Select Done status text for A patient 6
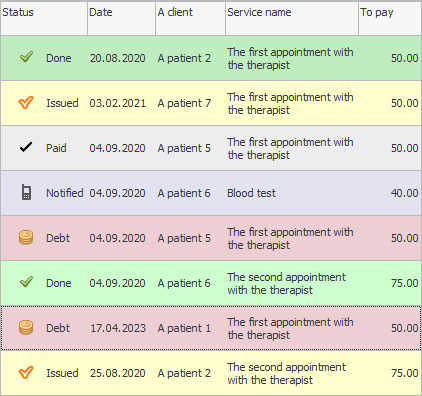Viewport: 422px width, 396px height. 59,283
